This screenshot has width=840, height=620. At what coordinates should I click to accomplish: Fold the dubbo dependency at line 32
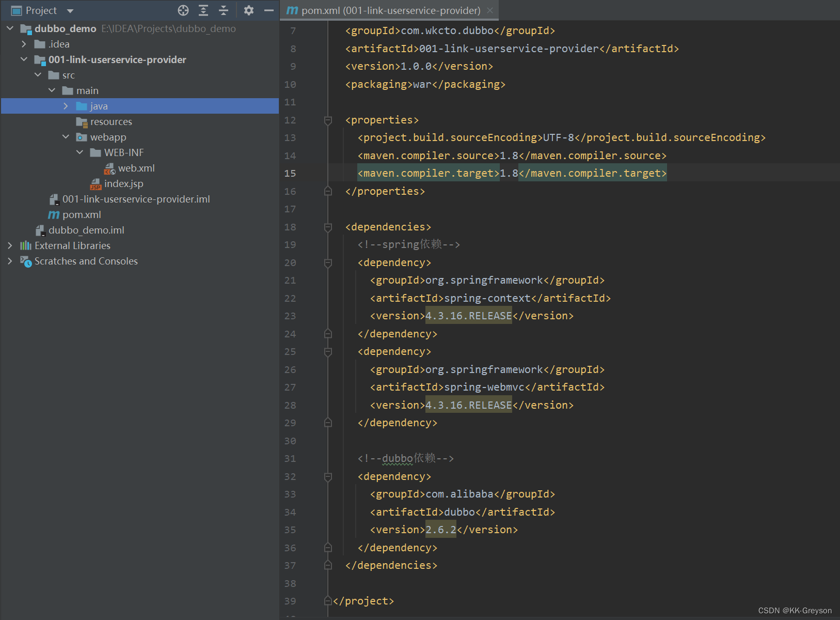coord(328,477)
